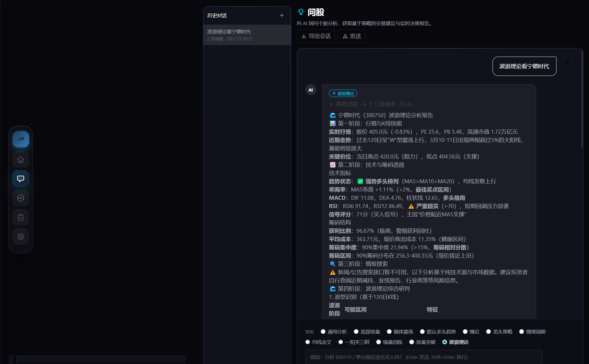Open the clipboard tasks icon in sidebar
The image size is (589, 364).
(21, 217)
